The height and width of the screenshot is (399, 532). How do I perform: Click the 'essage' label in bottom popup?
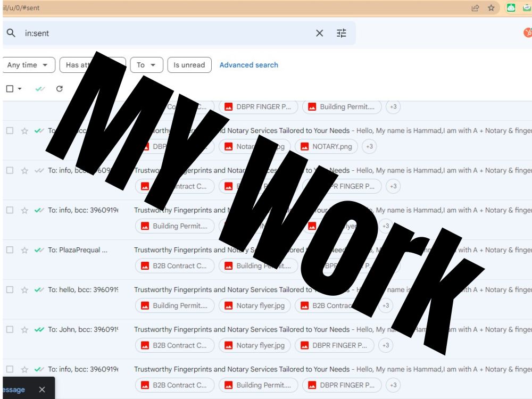coord(14,389)
